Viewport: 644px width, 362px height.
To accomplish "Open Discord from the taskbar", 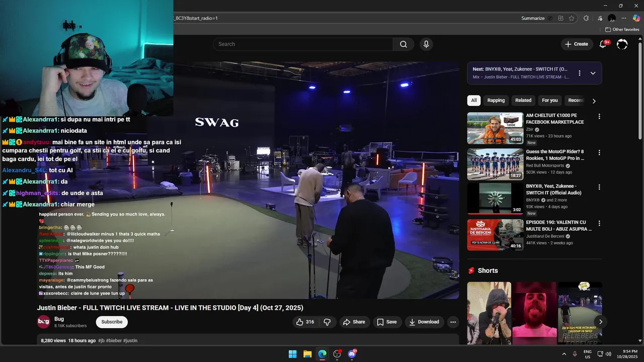I will pos(352,354).
